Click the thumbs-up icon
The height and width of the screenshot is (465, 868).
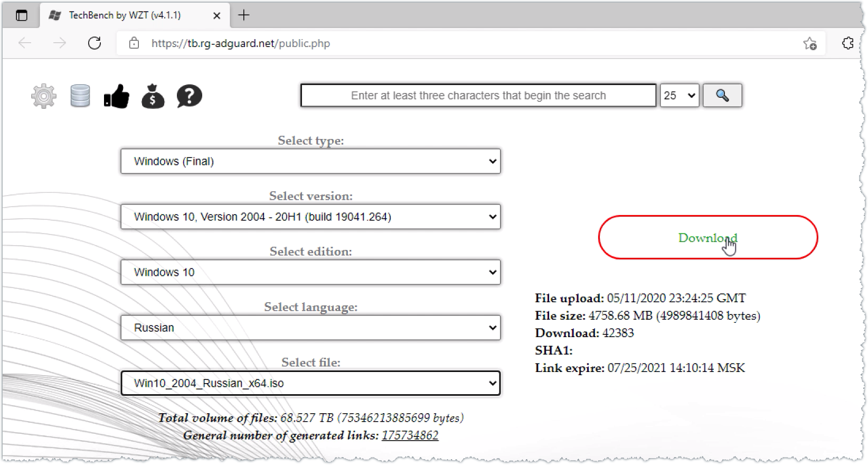click(x=117, y=96)
